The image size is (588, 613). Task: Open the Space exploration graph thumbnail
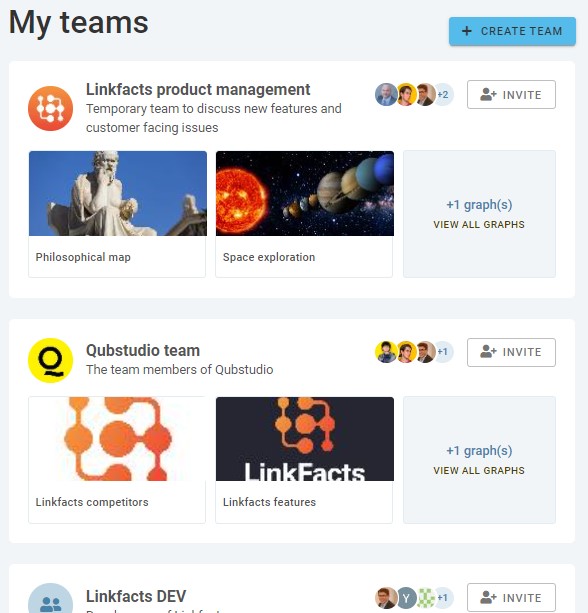304,214
